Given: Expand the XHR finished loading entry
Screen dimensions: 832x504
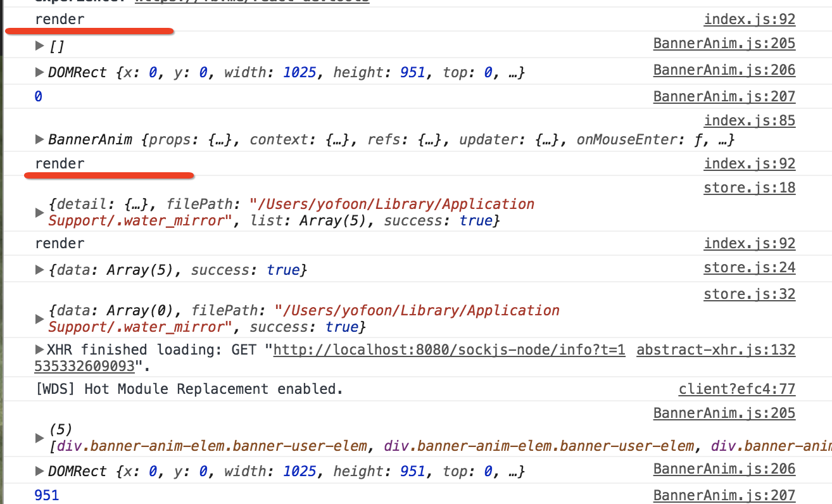Looking at the screenshot, I should pos(40,350).
